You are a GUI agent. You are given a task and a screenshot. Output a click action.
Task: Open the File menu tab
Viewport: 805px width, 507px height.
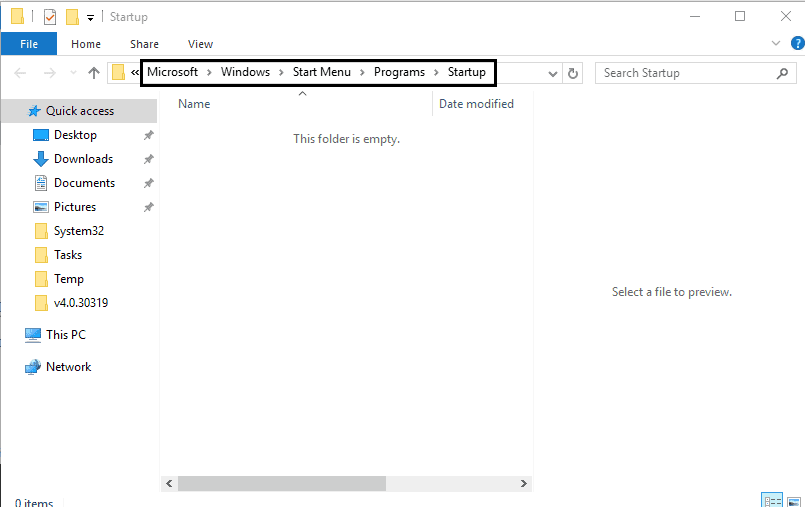coord(29,44)
